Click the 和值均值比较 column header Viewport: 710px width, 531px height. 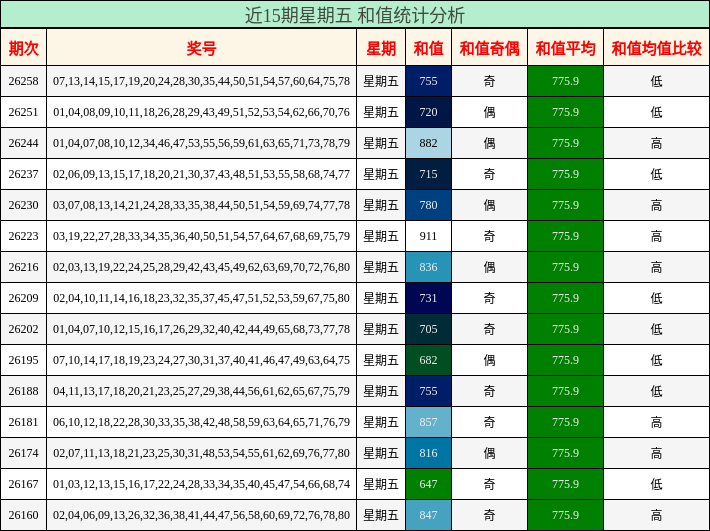pos(657,48)
